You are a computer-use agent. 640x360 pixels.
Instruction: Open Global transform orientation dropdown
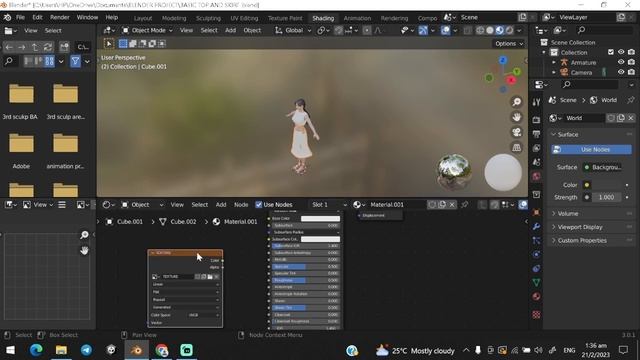[x=293, y=30]
